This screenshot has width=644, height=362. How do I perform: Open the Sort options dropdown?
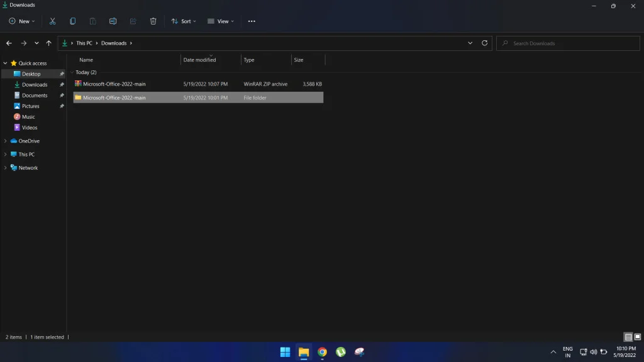[x=184, y=21]
